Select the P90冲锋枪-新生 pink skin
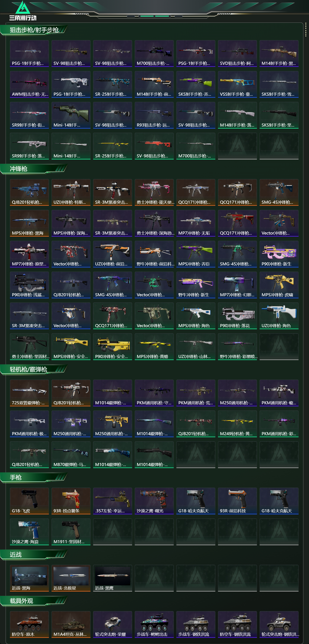309x644 pixels. (279, 254)
